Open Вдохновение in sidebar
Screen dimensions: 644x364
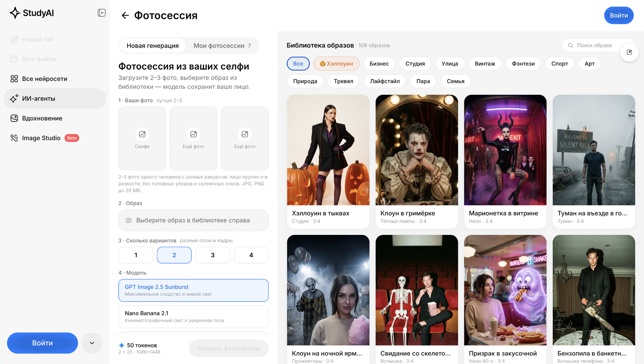tap(55, 118)
